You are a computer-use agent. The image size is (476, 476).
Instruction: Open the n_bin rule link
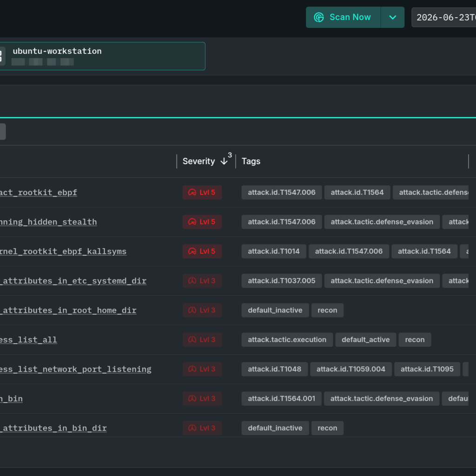pyautogui.click(x=11, y=398)
